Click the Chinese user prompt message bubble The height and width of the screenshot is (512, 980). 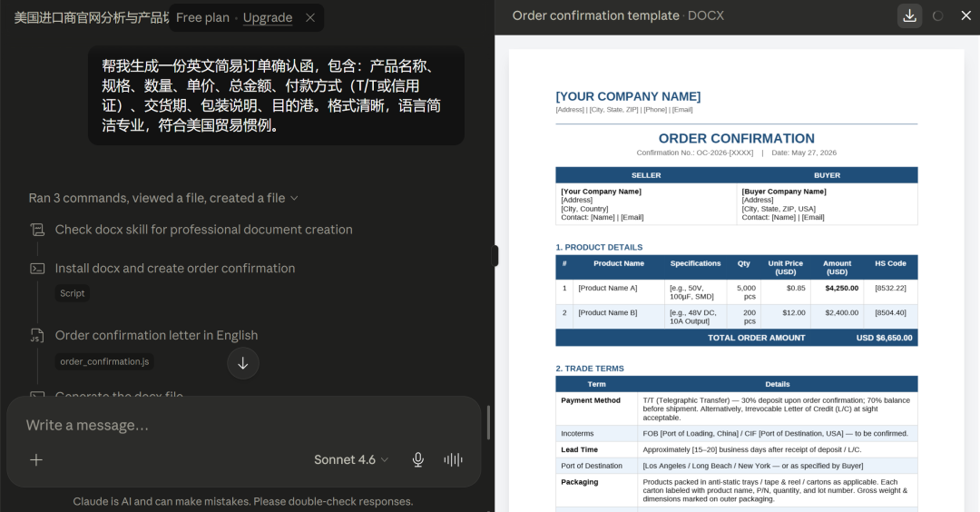pos(276,95)
